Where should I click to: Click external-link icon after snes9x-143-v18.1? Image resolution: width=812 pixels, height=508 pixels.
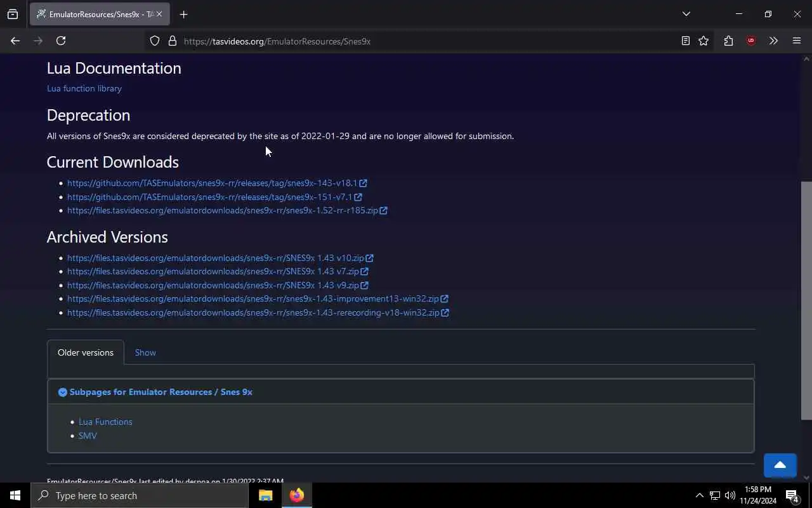click(x=363, y=184)
